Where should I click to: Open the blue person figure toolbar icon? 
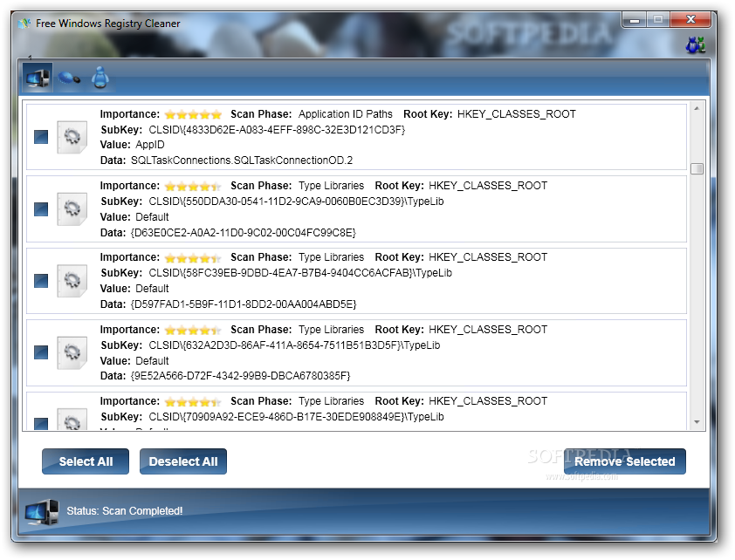point(100,78)
